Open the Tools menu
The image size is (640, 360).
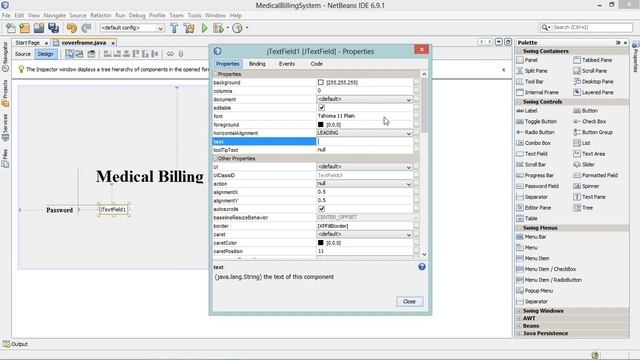194,16
